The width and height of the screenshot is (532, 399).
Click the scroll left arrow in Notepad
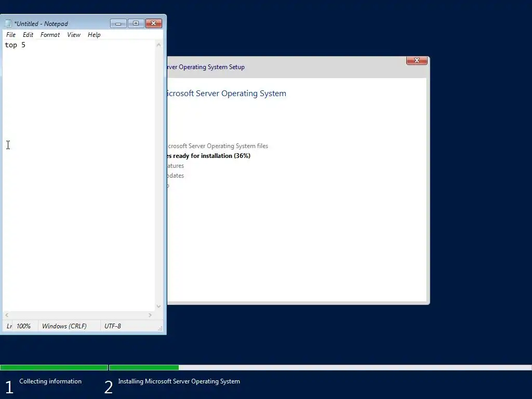(7, 315)
